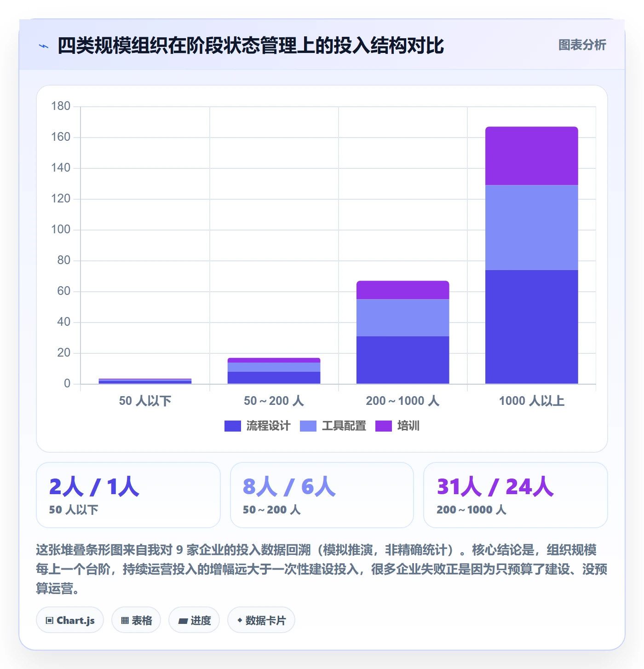This screenshot has width=644, height=669.
Task: Toggle the 流程设计 legend color swatch
Action: coord(233,426)
